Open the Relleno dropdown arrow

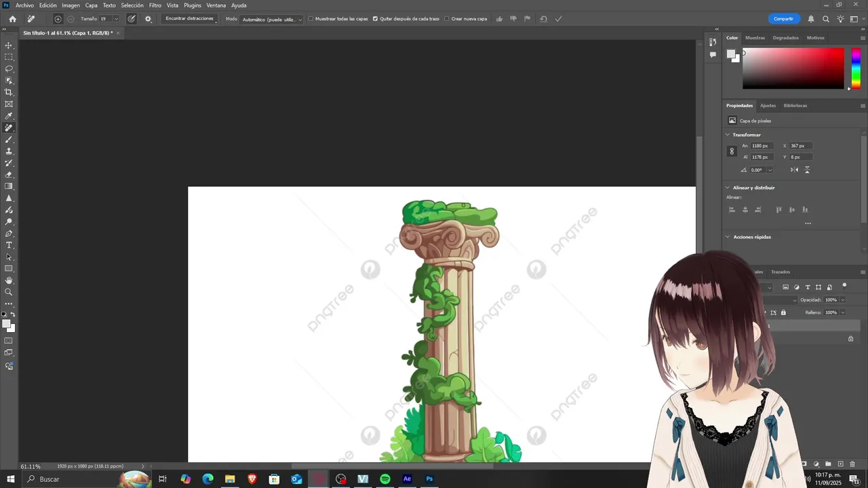tap(843, 312)
